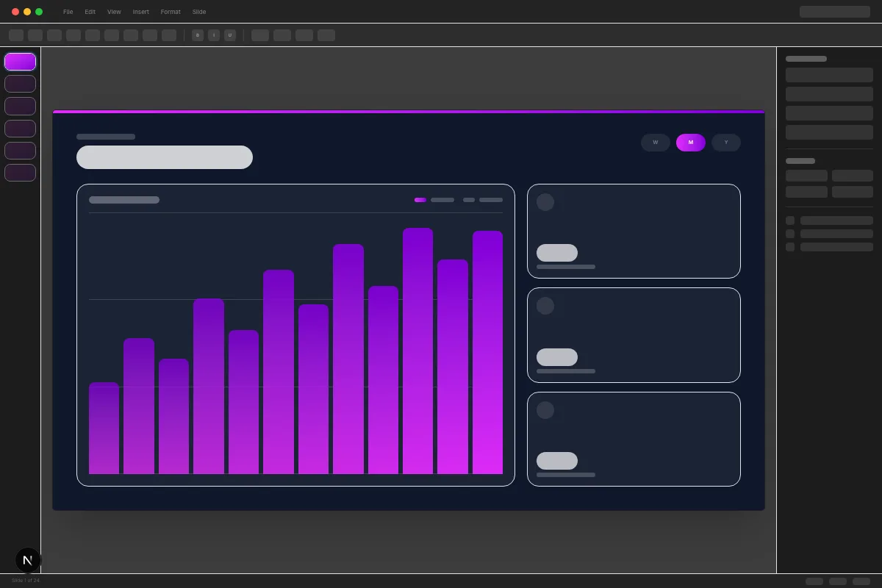Open the Slide menu

tap(199, 12)
